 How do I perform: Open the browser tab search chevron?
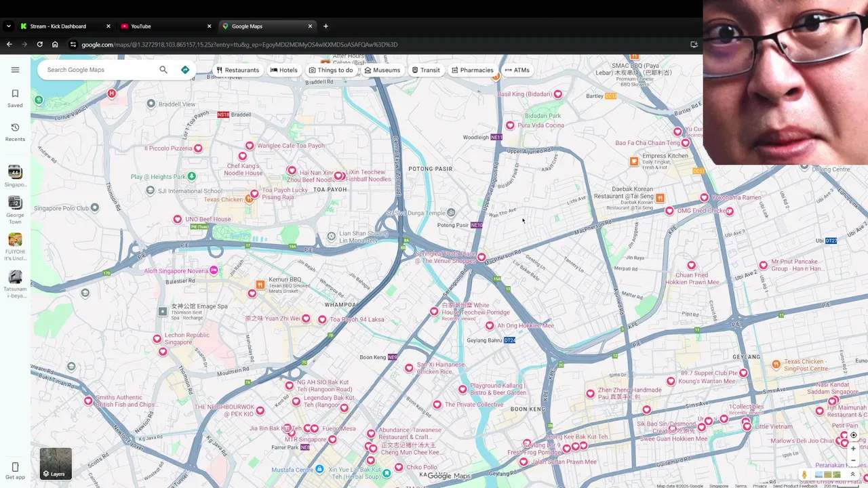coord(8,26)
